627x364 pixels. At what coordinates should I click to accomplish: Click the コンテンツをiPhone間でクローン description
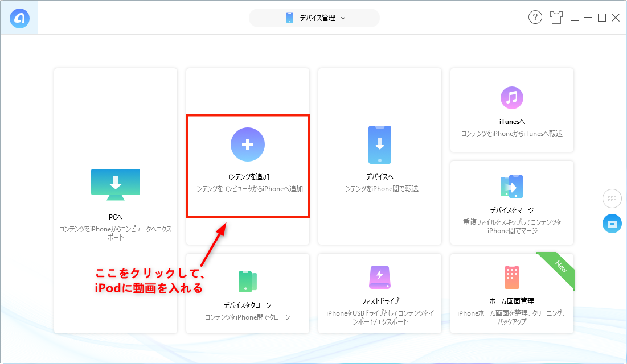248,317
